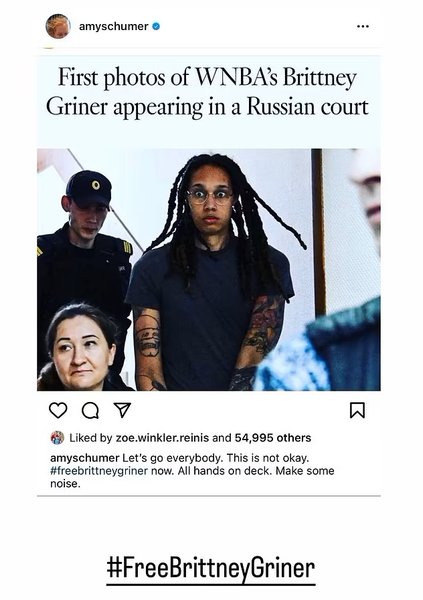Viewport: 423px width, 600px height.
Task: Like the post with the heart icon
Action: coord(58,410)
